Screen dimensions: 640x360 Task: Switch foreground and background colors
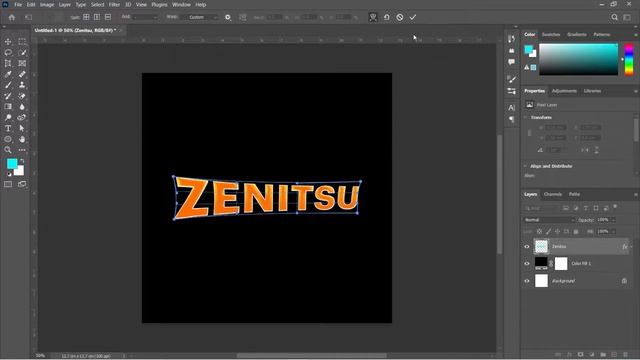pyautogui.click(x=22, y=161)
